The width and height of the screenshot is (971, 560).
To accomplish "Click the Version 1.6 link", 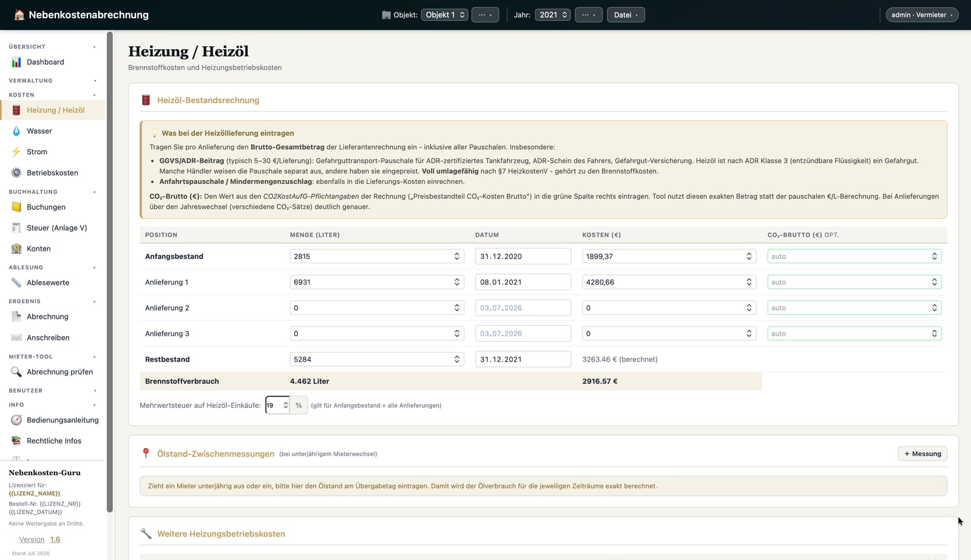I will click(x=39, y=539).
